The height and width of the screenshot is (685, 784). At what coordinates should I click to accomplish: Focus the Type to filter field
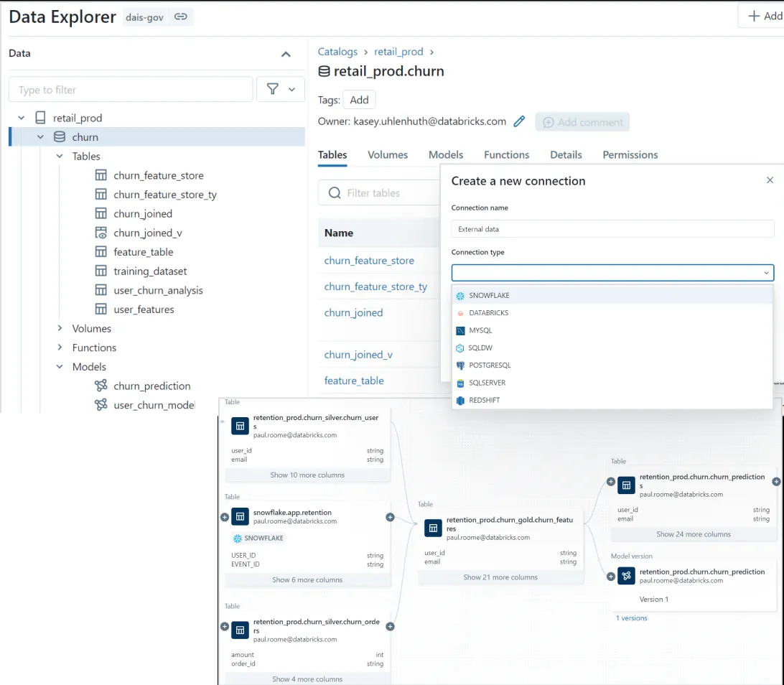(131, 90)
